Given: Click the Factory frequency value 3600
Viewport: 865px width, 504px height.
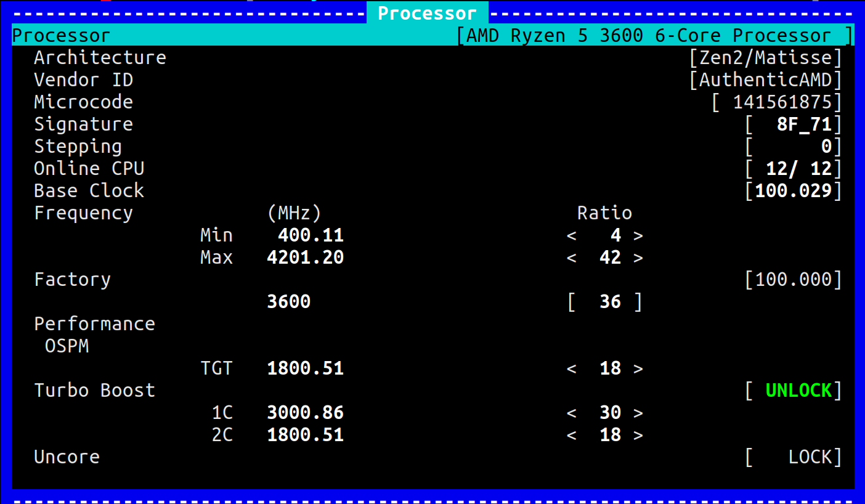Looking at the screenshot, I should coord(288,302).
